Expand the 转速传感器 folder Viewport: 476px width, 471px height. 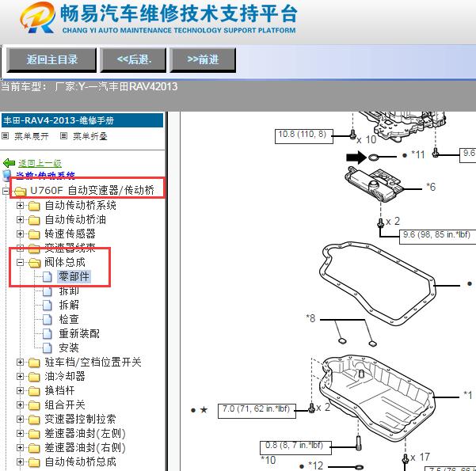pyautogui.click(x=20, y=234)
